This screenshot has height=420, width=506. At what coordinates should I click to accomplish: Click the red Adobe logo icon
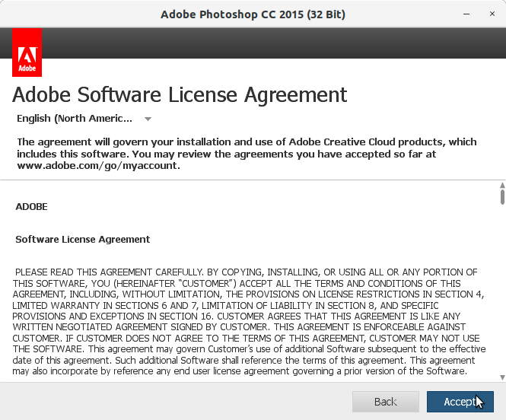(27, 52)
